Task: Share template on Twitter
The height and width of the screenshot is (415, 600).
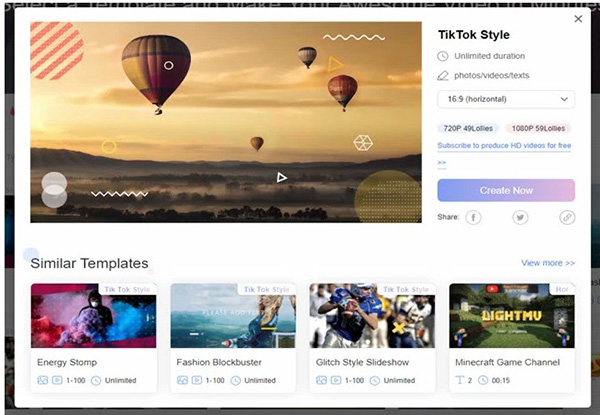Action: (520, 217)
